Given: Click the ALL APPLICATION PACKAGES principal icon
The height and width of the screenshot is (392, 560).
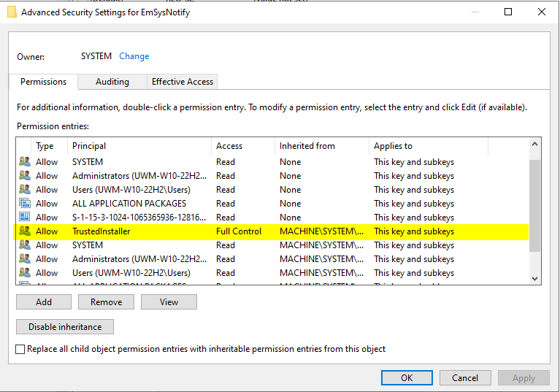Looking at the screenshot, I should pos(25,204).
